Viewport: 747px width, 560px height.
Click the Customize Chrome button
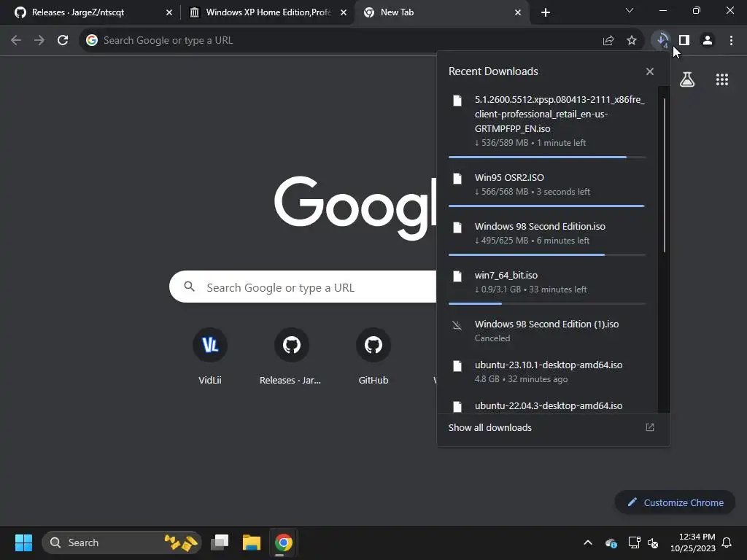pos(675,502)
